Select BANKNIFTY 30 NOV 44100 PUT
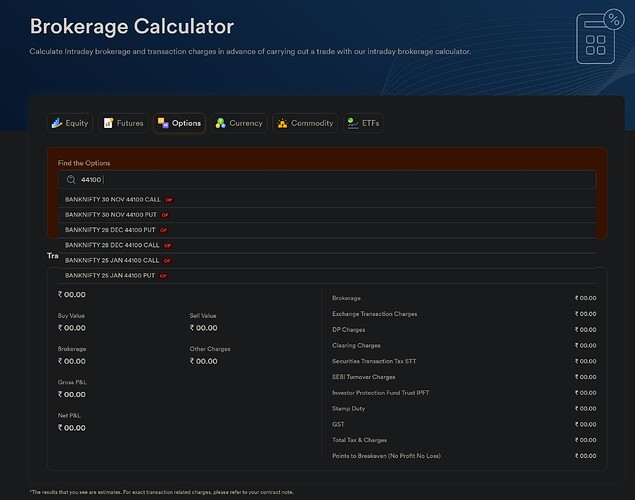The image size is (635, 500). pos(327,215)
